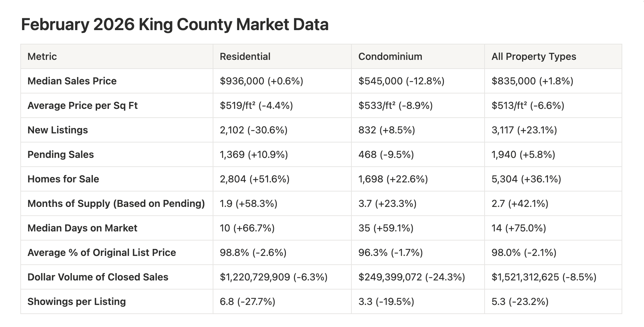Viewport: 644px width, 327px height.
Task: Click Dollar Volume of Closed Sales label
Action: (98, 277)
